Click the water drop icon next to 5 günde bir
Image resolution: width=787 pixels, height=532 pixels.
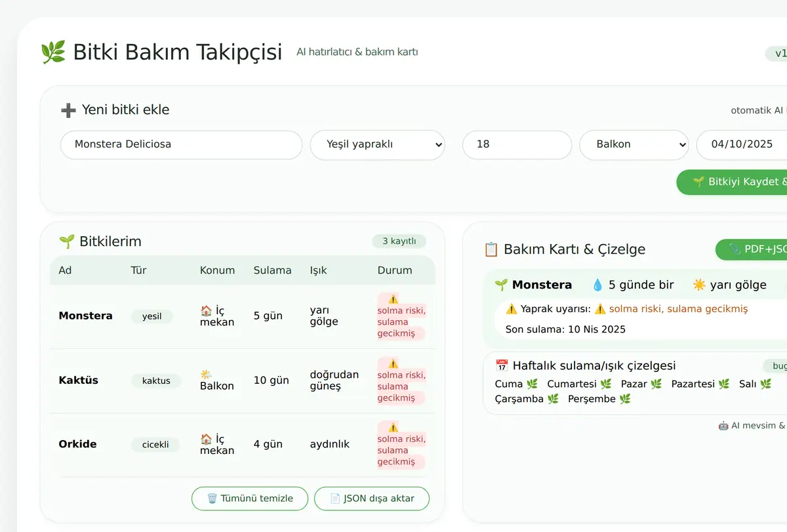(597, 285)
